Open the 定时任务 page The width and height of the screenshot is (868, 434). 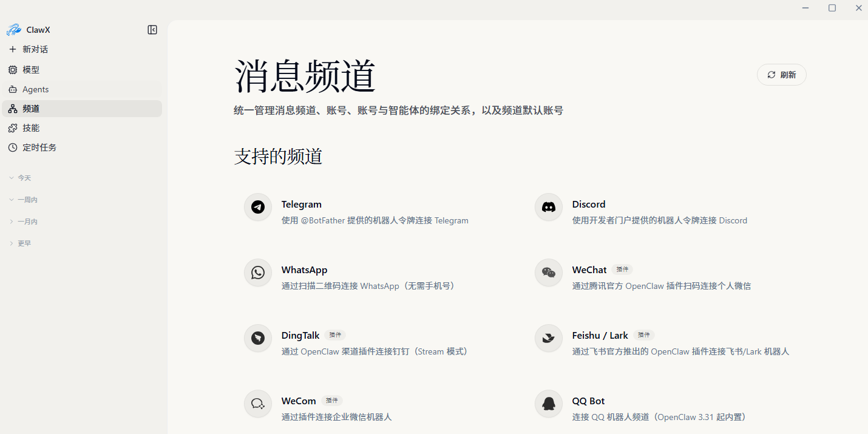pyautogui.click(x=82, y=147)
